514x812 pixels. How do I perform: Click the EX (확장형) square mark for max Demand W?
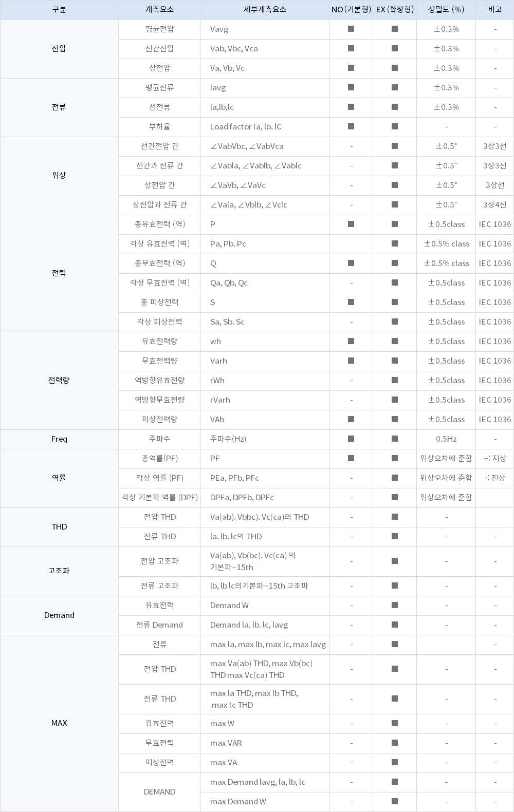pos(395,802)
